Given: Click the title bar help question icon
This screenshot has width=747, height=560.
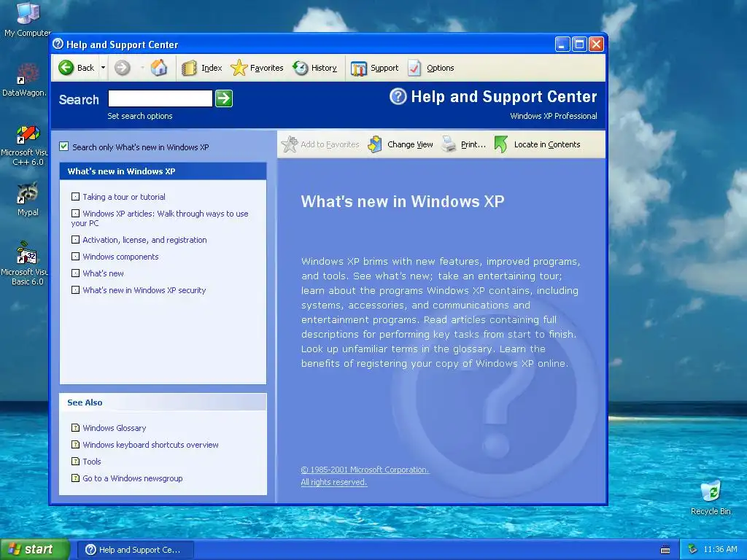Looking at the screenshot, I should coord(58,44).
